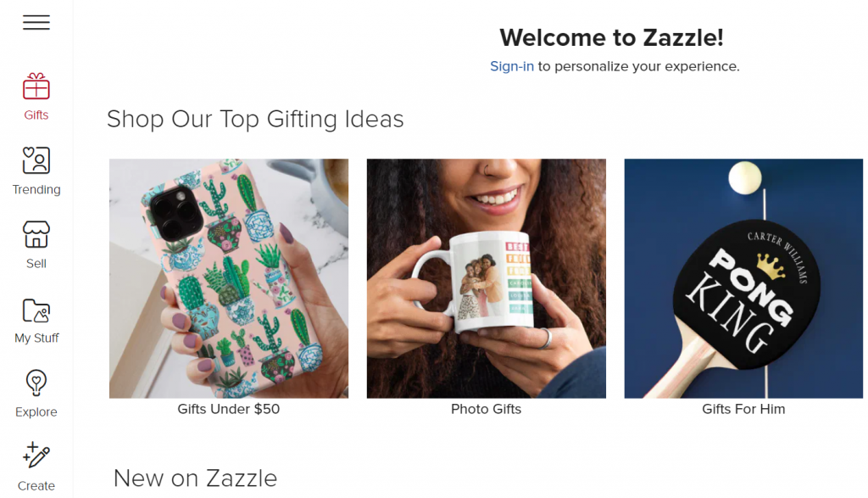Select the Explore sidebar label
This screenshot has width=868, height=498.
pos(36,412)
